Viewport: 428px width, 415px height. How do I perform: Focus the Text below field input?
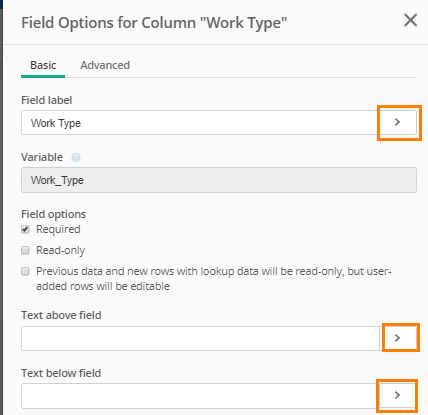pos(200,396)
